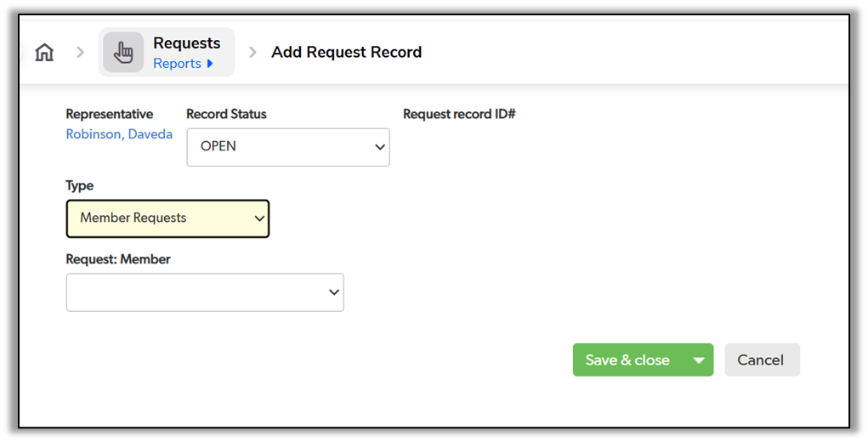The width and height of the screenshot is (868, 442).
Task: Open the Robinson, Daveda representative link
Action: tap(119, 134)
